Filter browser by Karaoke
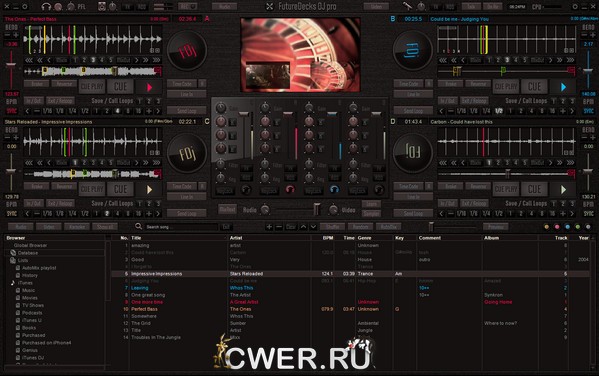 tap(77, 227)
